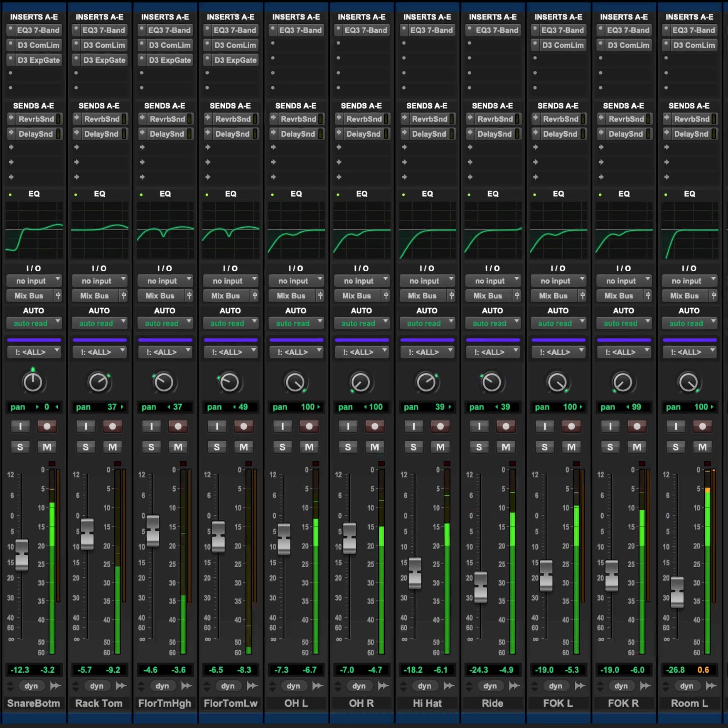Enable input monitoring on OH L track
This screenshot has width=728, height=728.
[283, 426]
